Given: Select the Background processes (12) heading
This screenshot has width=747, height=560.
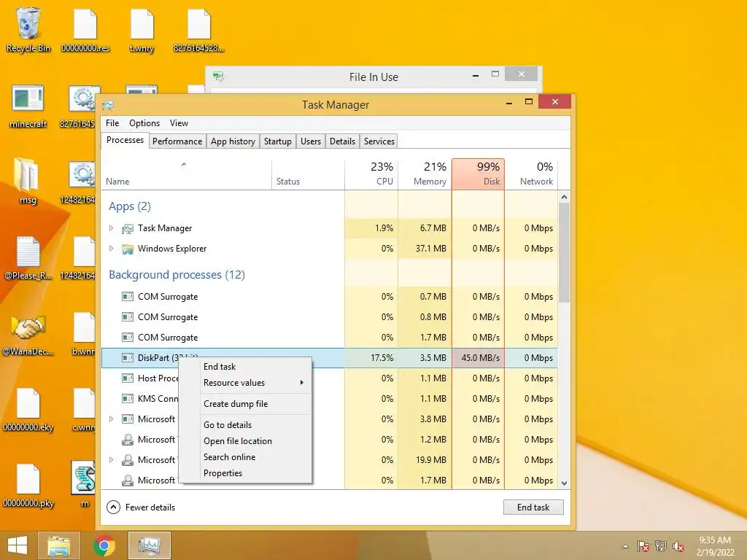Looking at the screenshot, I should (x=177, y=275).
